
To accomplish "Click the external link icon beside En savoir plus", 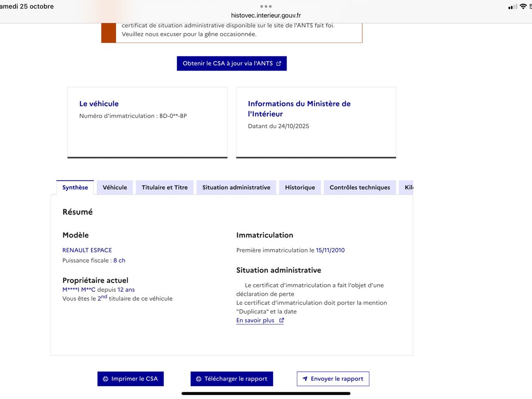I will 281,320.
